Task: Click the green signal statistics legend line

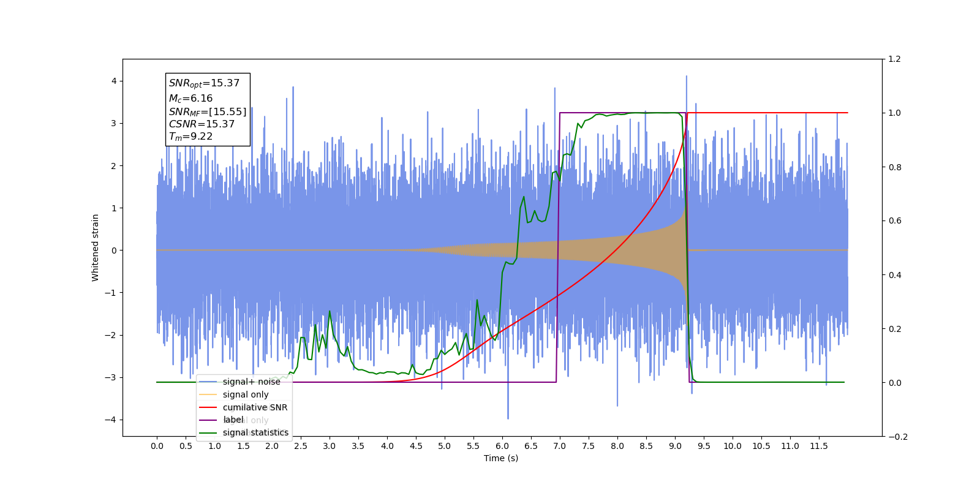Action: click(208, 433)
